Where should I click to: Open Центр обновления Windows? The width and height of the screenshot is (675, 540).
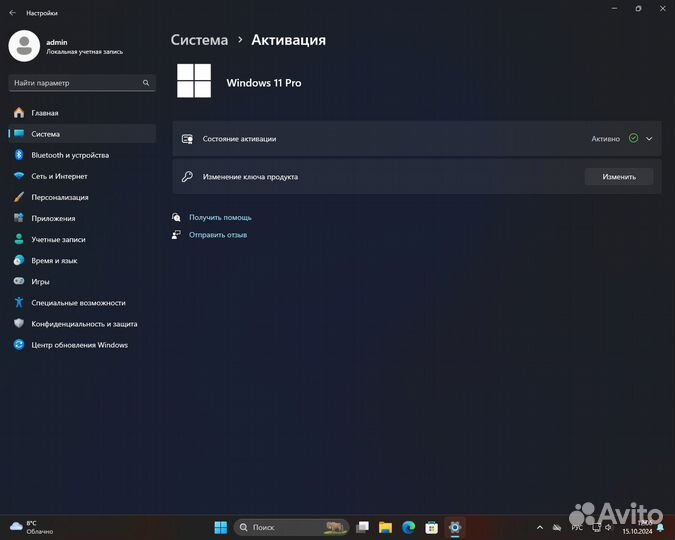click(82, 345)
